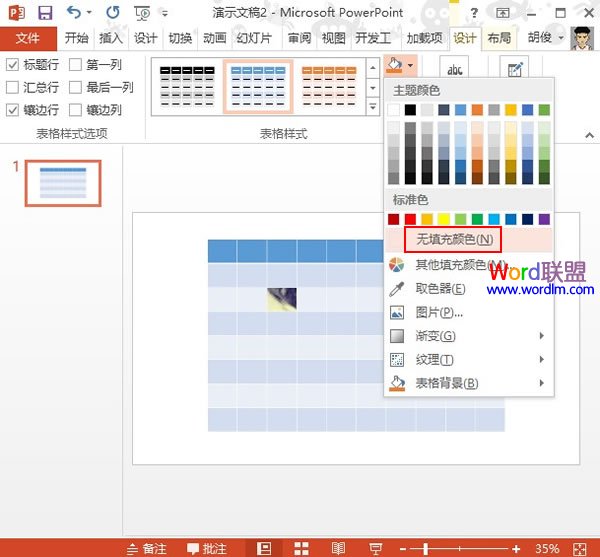Choose 取色器(E) menu item

pyautogui.click(x=469, y=289)
